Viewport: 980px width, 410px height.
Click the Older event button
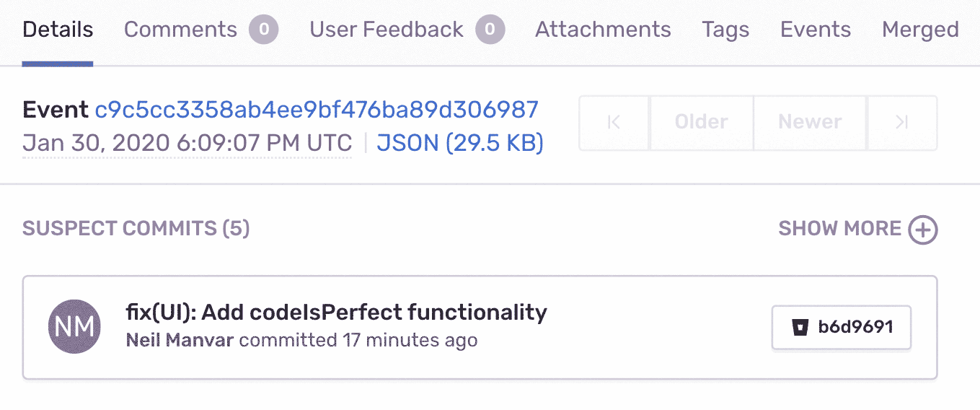pyautogui.click(x=701, y=123)
